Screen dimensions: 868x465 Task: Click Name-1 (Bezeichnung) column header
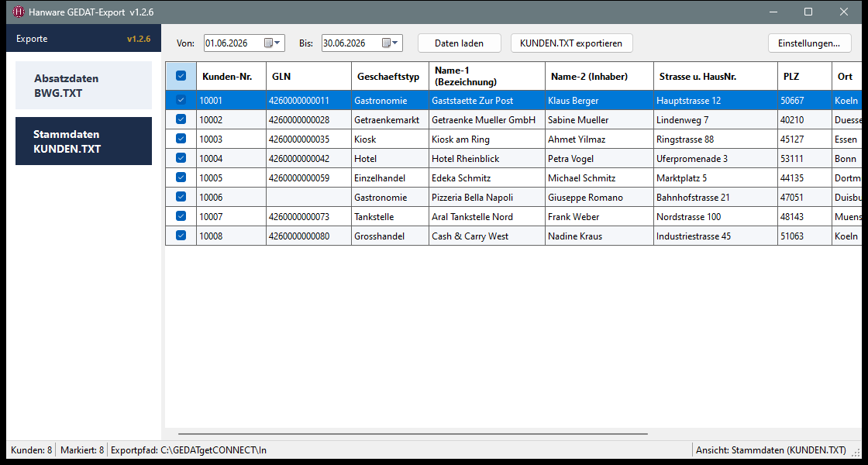pos(487,77)
